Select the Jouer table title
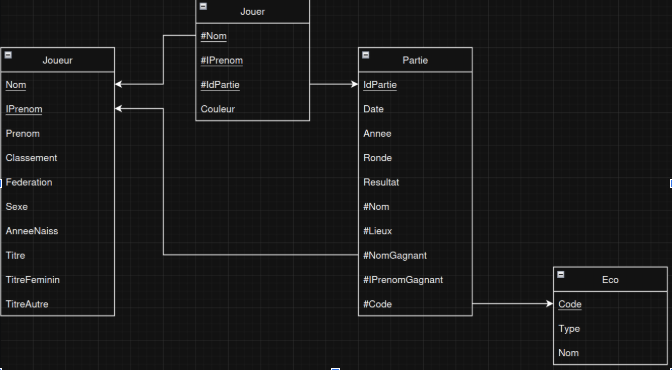Screen dimensions: 672x370 [x=252, y=12]
